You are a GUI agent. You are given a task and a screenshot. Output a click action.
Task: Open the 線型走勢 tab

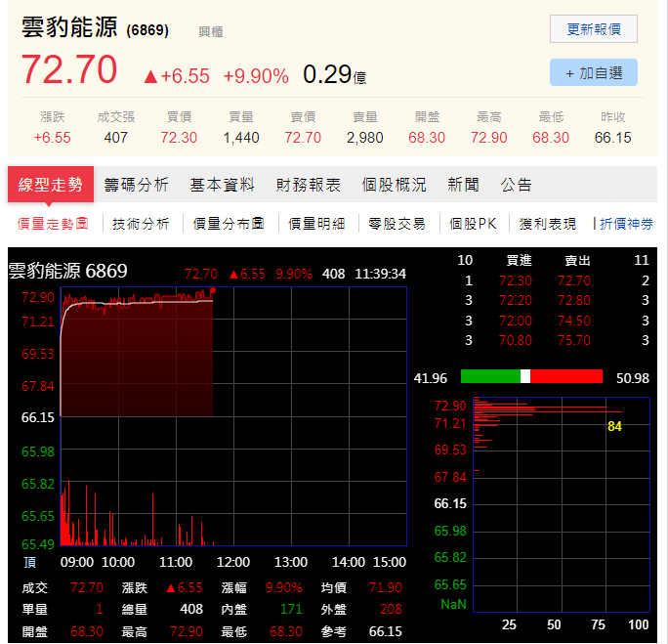click(x=51, y=185)
